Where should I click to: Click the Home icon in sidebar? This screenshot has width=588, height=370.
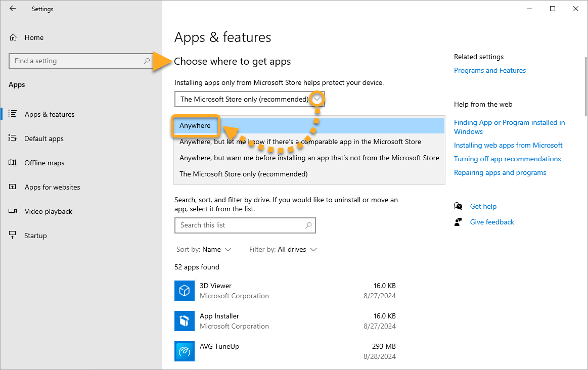pos(13,37)
